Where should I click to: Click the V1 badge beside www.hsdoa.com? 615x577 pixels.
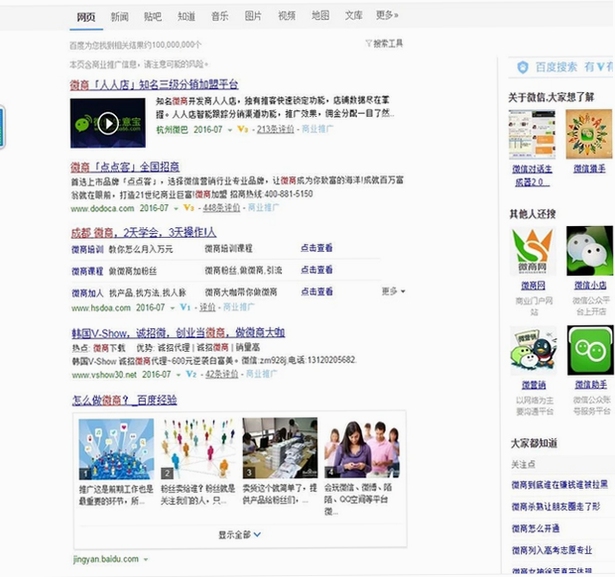pyautogui.click(x=185, y=307)
